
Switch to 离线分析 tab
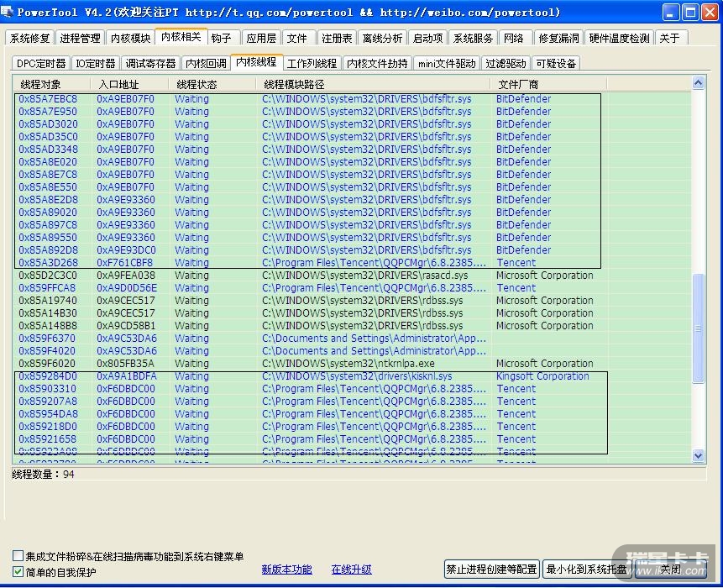(x=382, y=39)
